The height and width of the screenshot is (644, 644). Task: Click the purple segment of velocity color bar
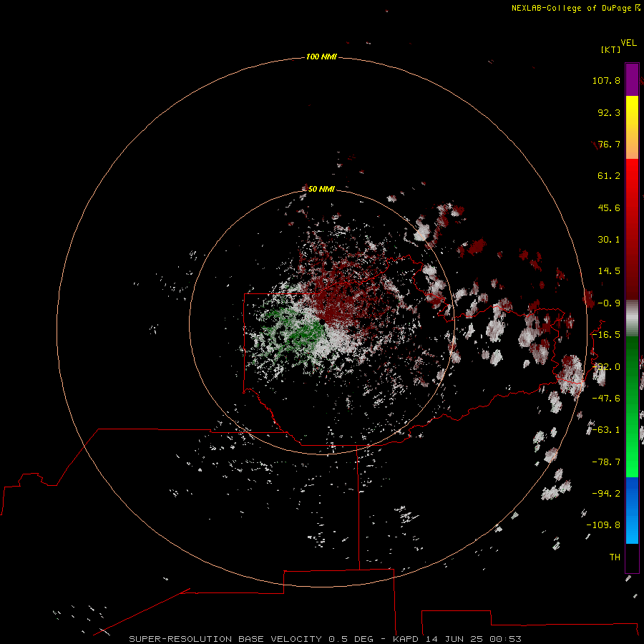[632, 80]
